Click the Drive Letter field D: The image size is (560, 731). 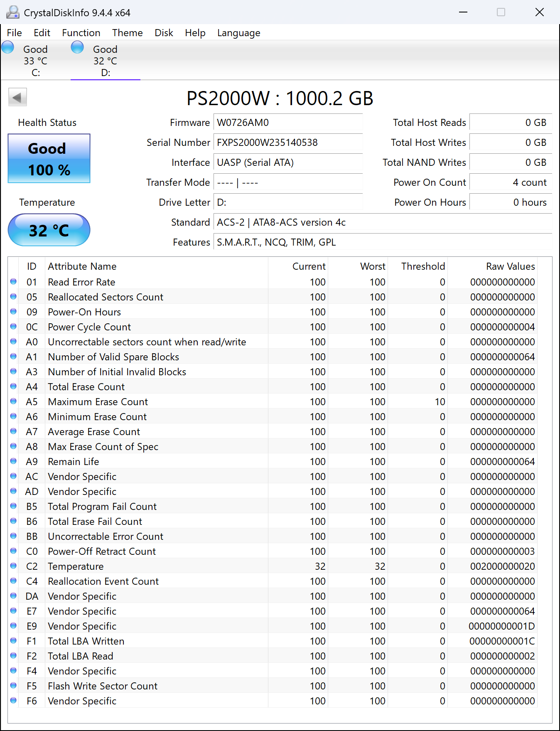[x=288, y=202]
